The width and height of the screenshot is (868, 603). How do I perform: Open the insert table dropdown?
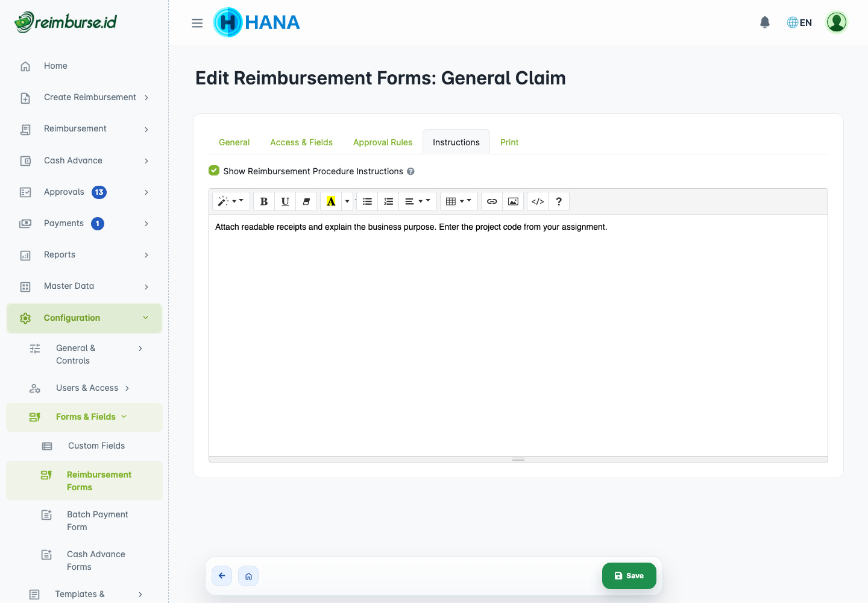coord(459,201)
